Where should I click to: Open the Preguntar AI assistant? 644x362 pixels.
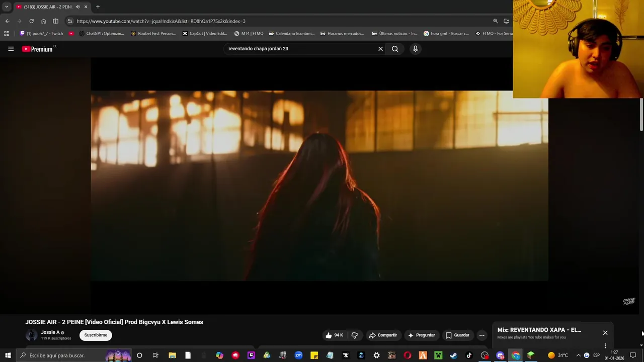[x=421, y=335]
